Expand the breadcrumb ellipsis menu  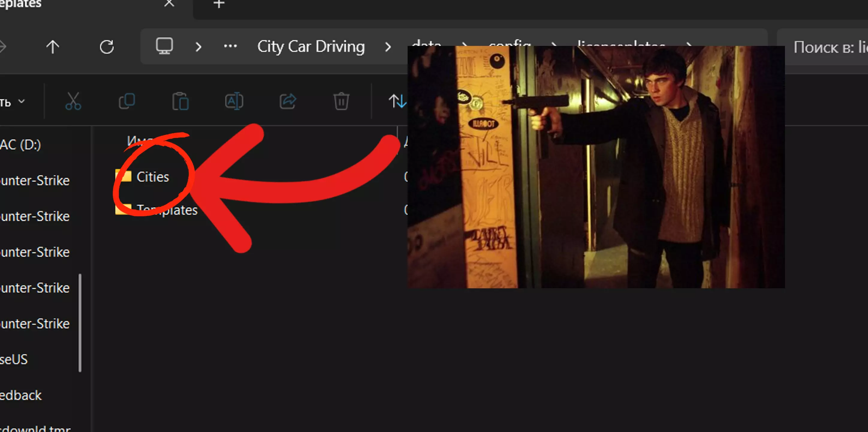point(230,46)
